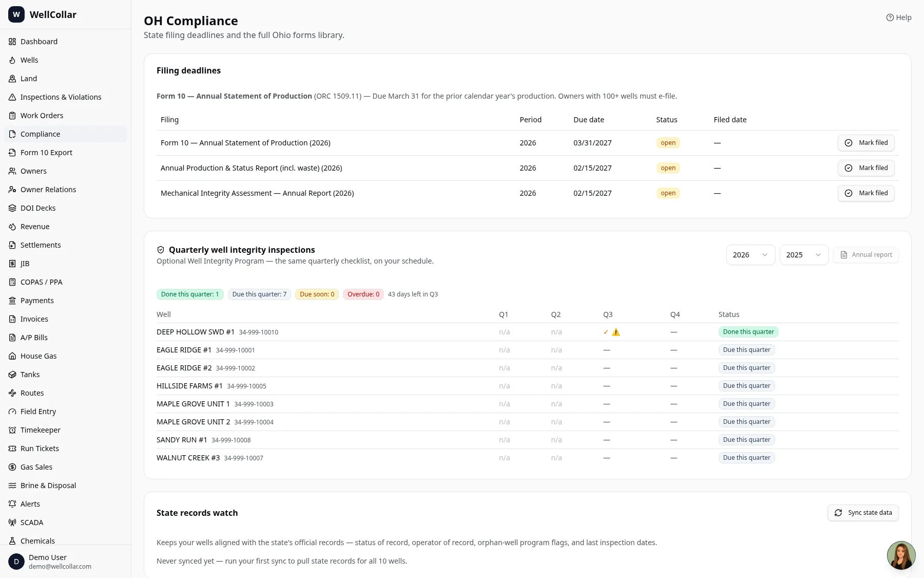The height and width of the screenshot is (578, 924).
Task: Click the House Gas home icon
Action: coord(12,356)
